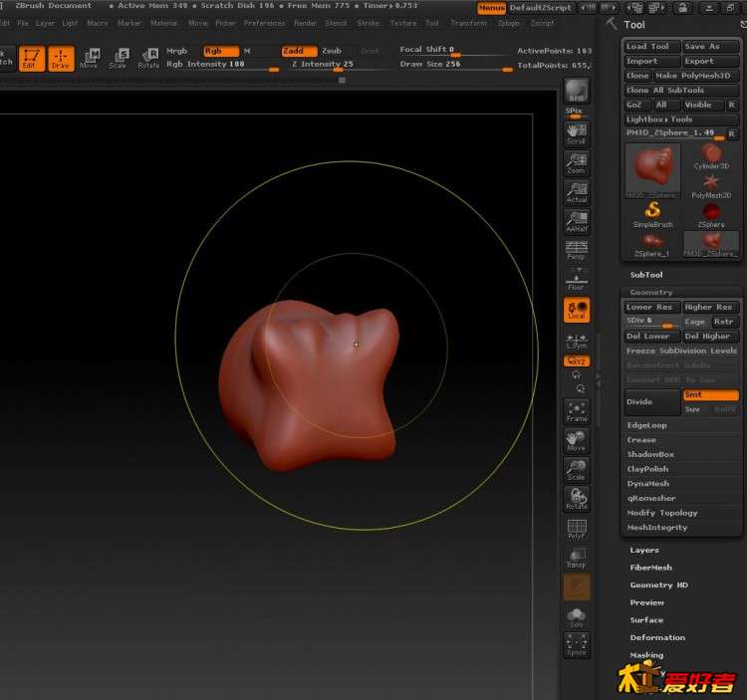
Task: Click the Divide button
Action: pyautogui.click(x=651, y=402)
